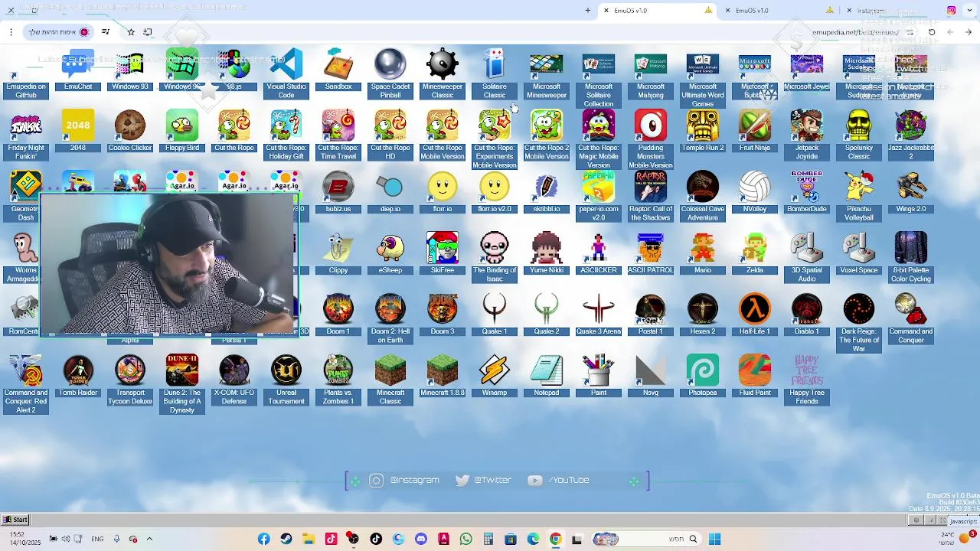Open Flappy Bird icon
980x551 pixels.
point(182,132)
